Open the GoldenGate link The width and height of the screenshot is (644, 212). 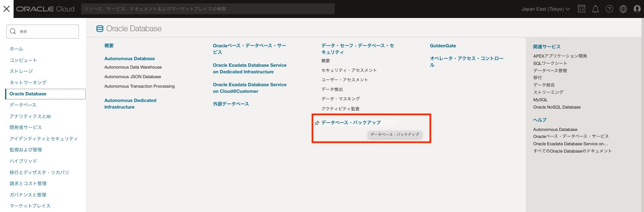443,46
